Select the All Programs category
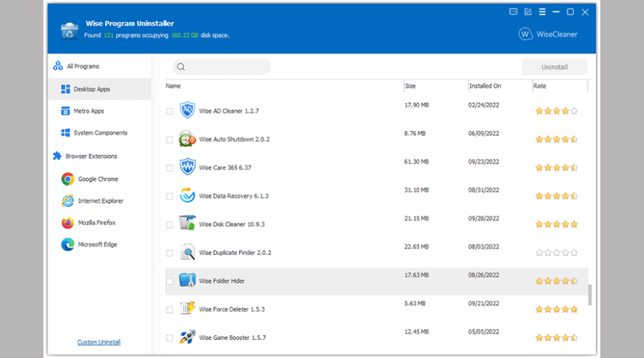The height and width of the screenshot is (358, 644). [x=99, y=66]
